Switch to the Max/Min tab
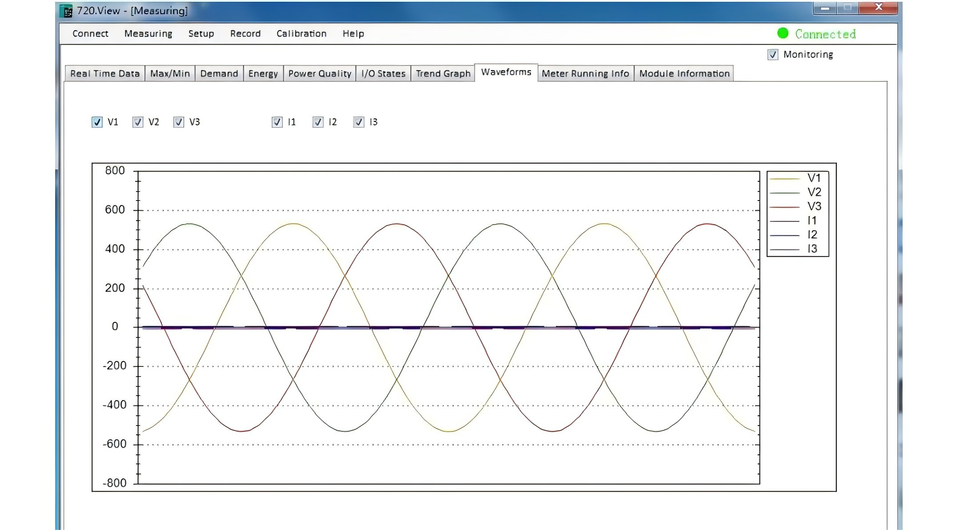This screenshot has width=980, height=530. tap(170, 73)
